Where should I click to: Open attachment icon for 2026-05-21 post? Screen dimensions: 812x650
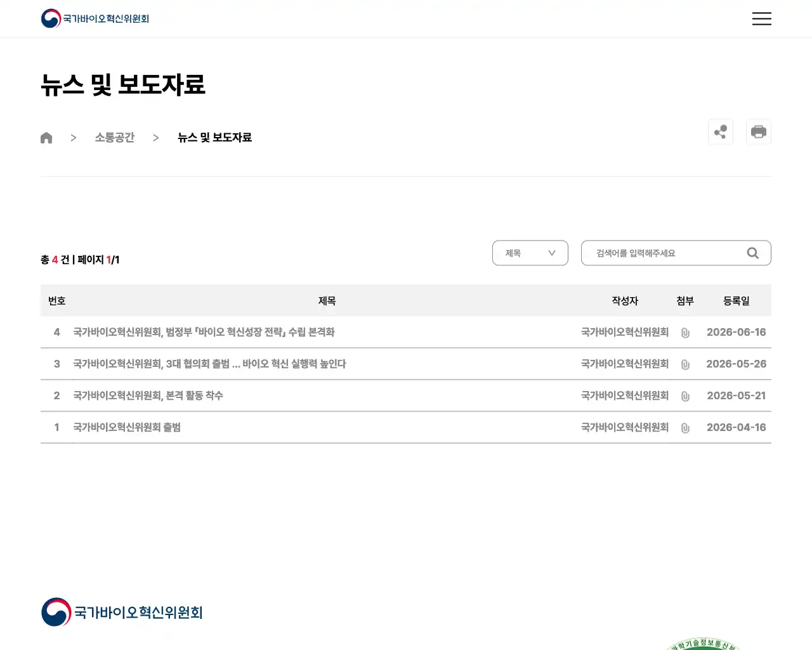(685, 396)
